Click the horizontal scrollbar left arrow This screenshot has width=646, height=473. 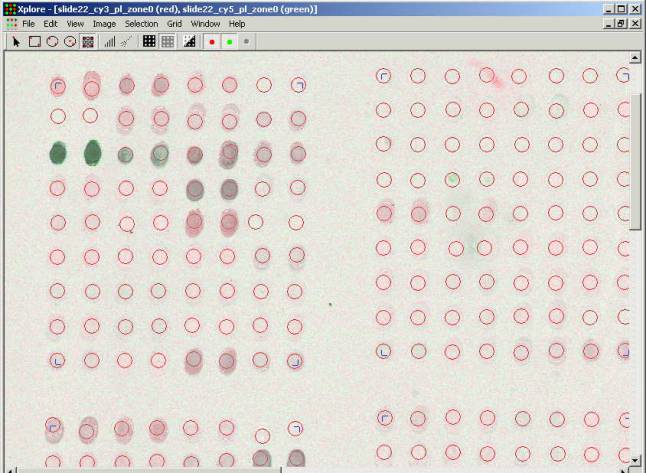tap(10, 470)
